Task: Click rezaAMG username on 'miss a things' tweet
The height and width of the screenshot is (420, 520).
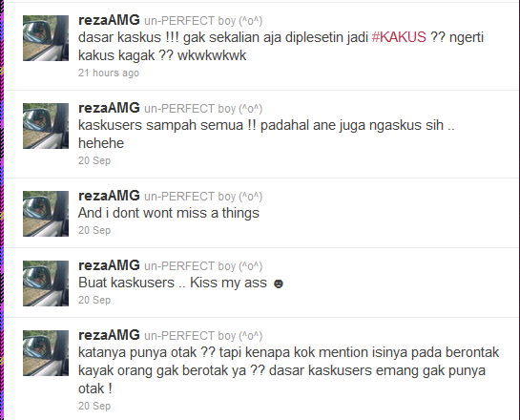Action: tap(109, 196)
